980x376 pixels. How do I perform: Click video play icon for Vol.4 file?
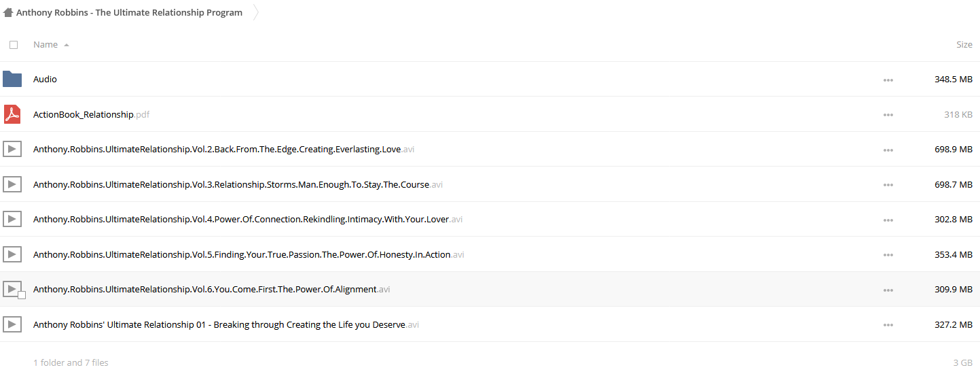pyautogui.click(x=12, y=219)
